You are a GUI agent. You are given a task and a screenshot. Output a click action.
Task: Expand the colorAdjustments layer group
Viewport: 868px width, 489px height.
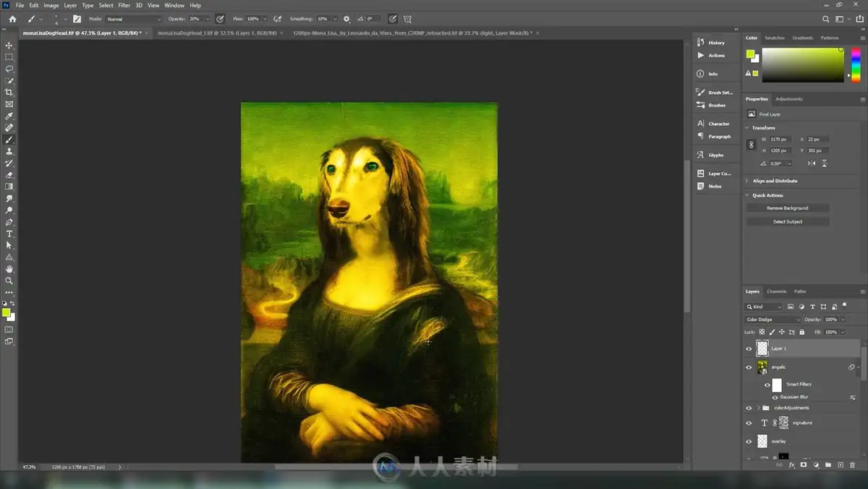pyautogui.click(x=758, y=408)
